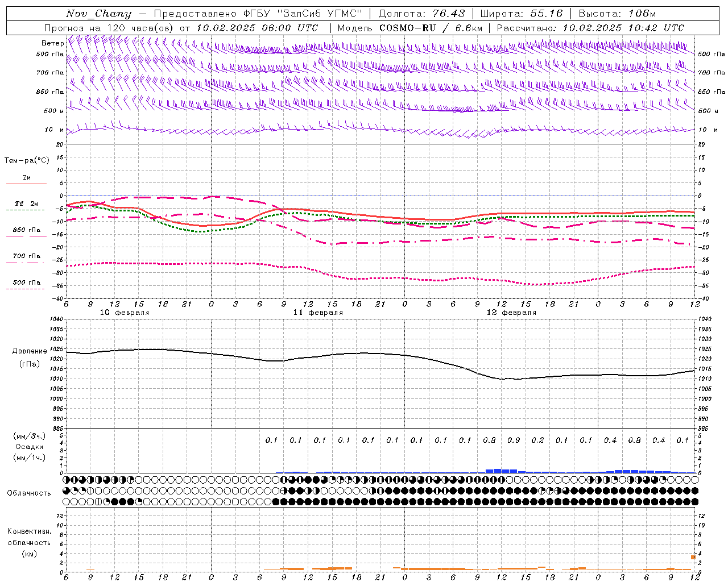
Task: Click the red solid line sample under '2м'
Action: coord(27,184)
